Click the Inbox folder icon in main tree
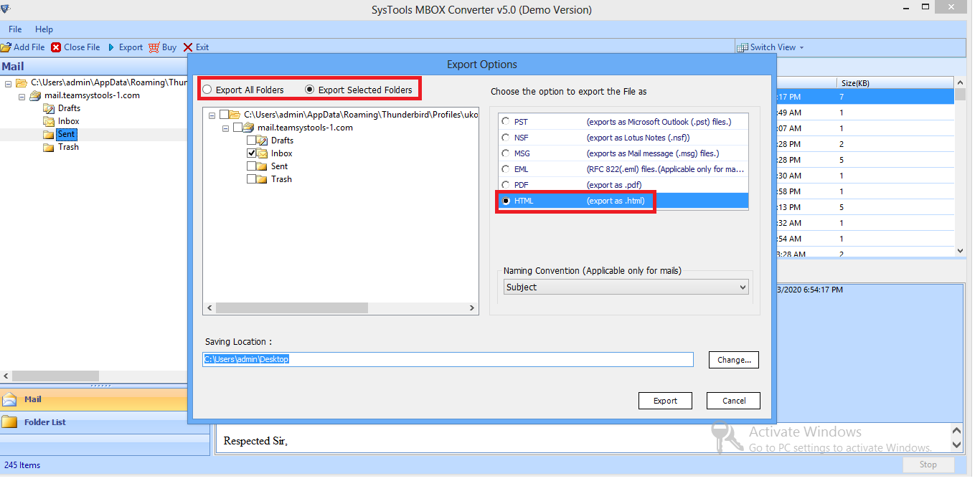980x481 pixels. pyautogui.click(x=49, y=121)
